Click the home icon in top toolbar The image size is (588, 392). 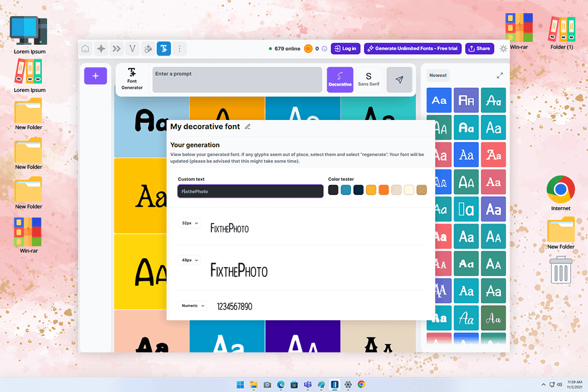tap(86, 49)
